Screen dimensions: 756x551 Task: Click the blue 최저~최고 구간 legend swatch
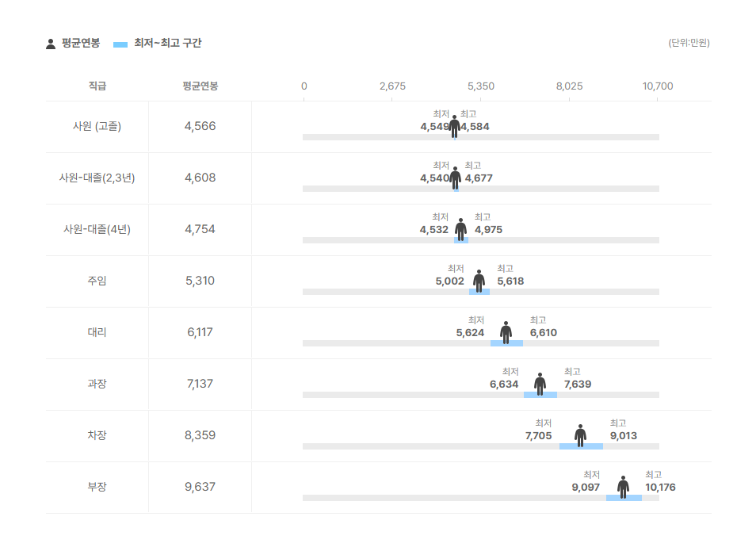coord(120,44)
